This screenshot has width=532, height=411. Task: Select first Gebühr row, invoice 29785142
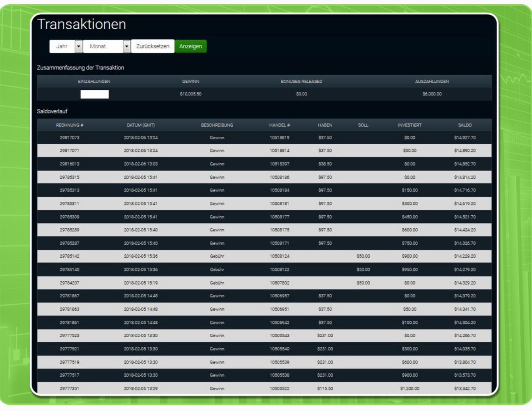70,256
